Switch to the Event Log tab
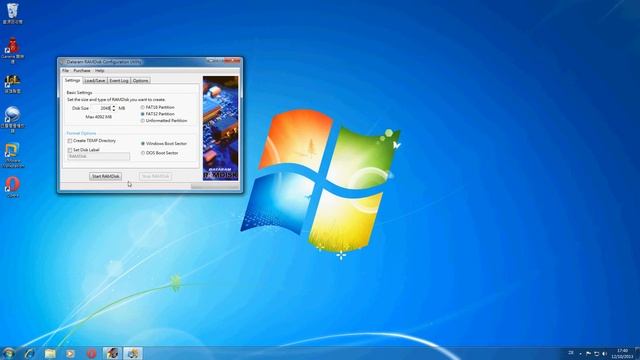The height and width of the screenshot is (360, 640). click(119, 81)
